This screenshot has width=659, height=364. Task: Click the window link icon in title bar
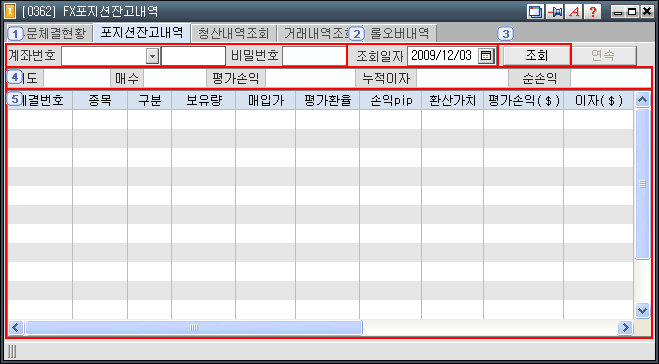click(x=535, y=12)
